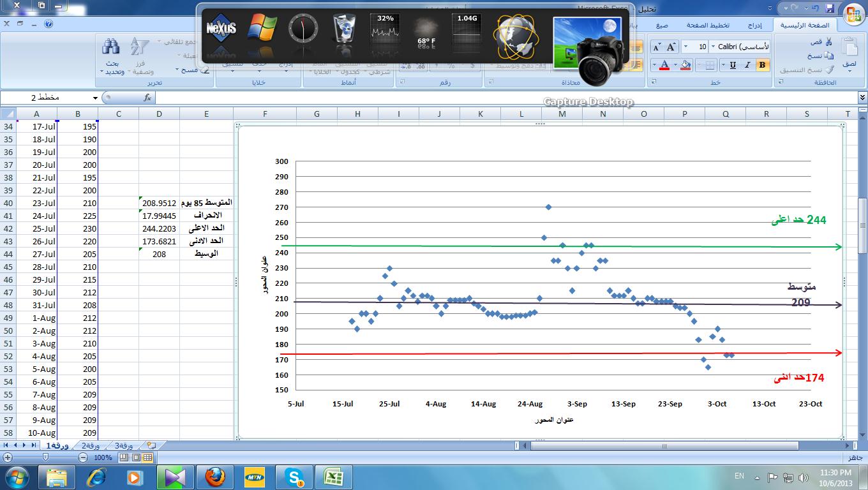The height and width of the screenshot is (490, 868).
Task: Switch to Page Layout view in status bar
Action: coord(136,457)
